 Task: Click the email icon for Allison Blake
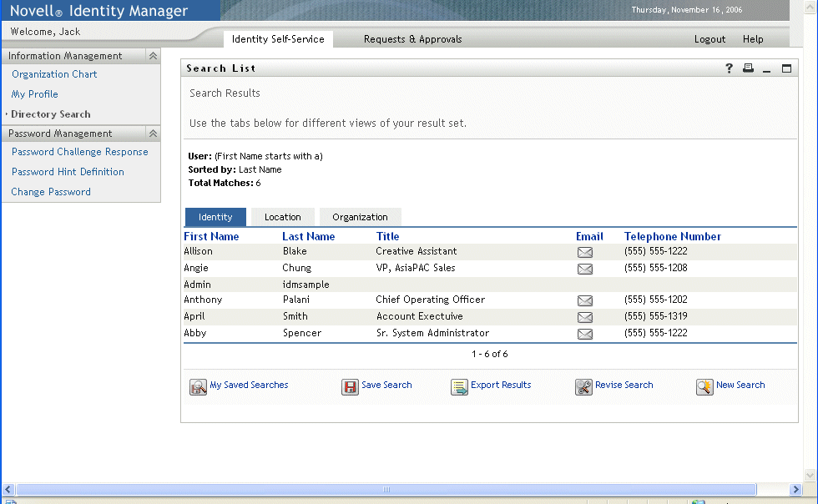585,252
